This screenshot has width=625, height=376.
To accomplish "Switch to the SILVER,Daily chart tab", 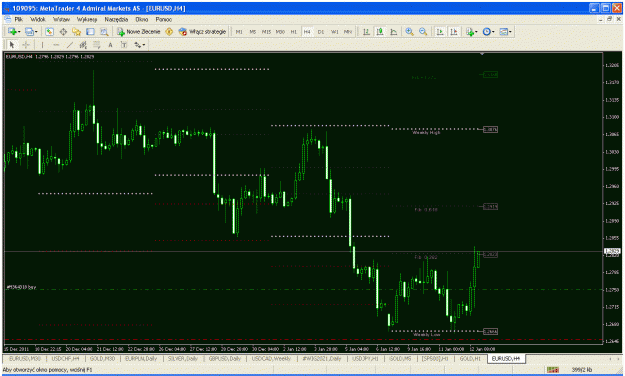I will pos(183,359).
